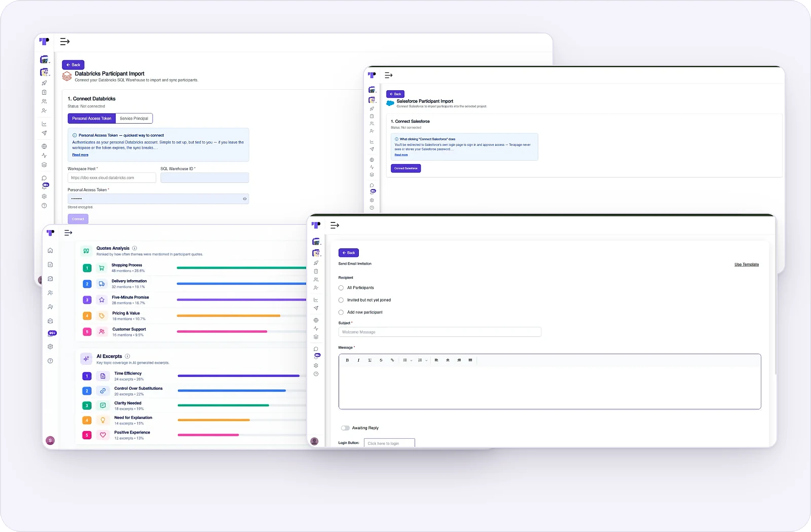The width and height of the screenshot is (811, 532).
Task: Open help icon in Quotes Analysis sidebar
Action: (50, 361)
